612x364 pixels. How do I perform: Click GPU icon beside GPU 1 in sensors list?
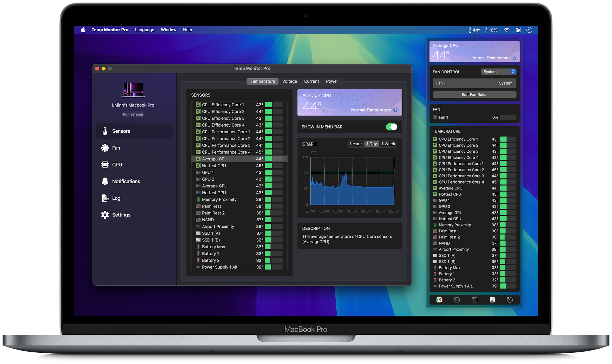point(198,172)
